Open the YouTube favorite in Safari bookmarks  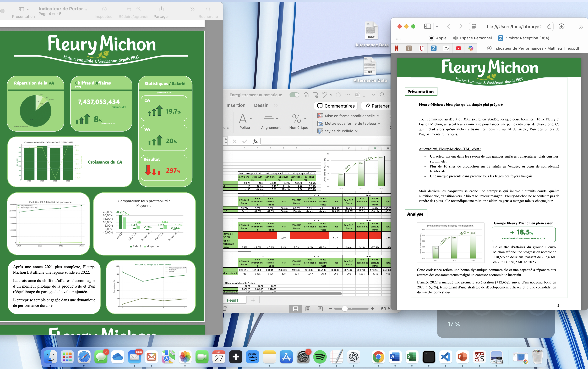coord(458,48)
